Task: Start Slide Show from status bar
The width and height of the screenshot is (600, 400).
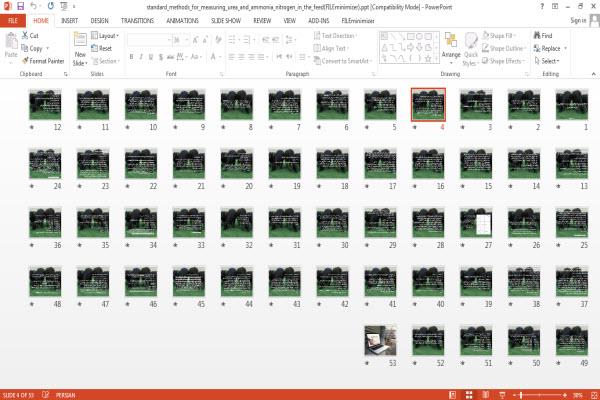Action: 502,395
